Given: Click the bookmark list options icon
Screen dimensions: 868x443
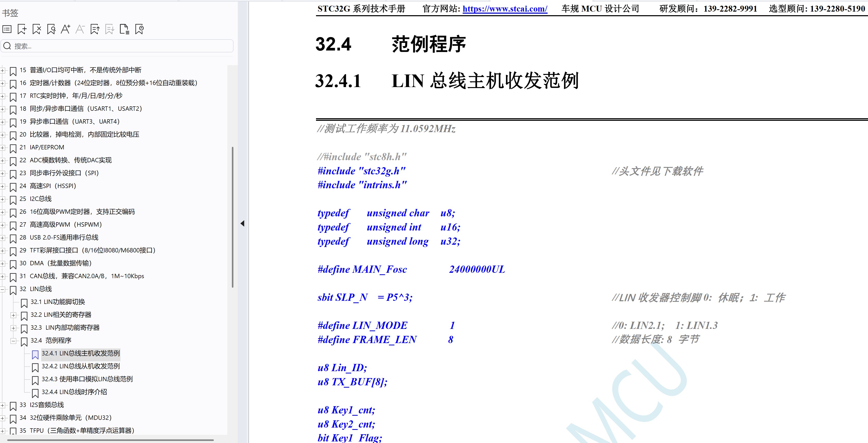Looking at the screenshot, I should tap(7, 29).
